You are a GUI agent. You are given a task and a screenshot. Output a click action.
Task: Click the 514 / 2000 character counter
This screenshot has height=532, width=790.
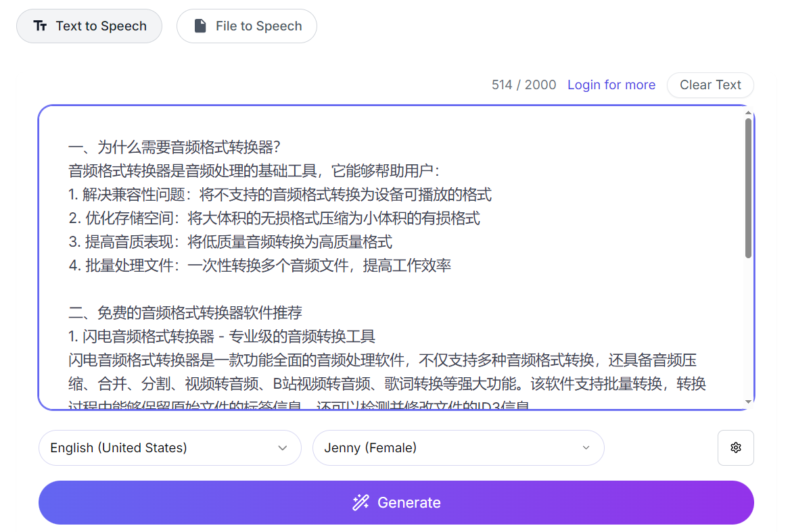524,85
